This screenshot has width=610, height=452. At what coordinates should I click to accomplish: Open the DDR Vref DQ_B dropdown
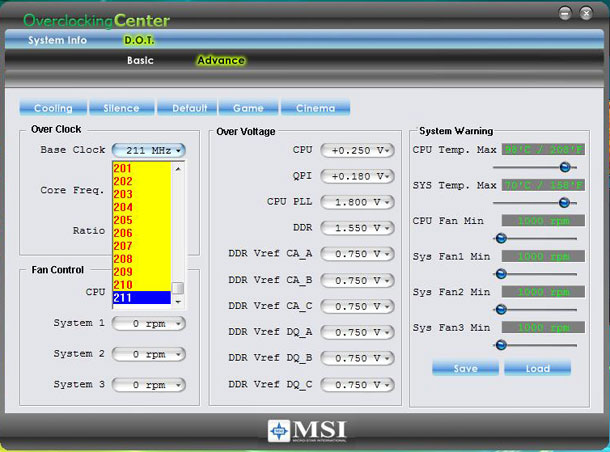click(358, 358)
